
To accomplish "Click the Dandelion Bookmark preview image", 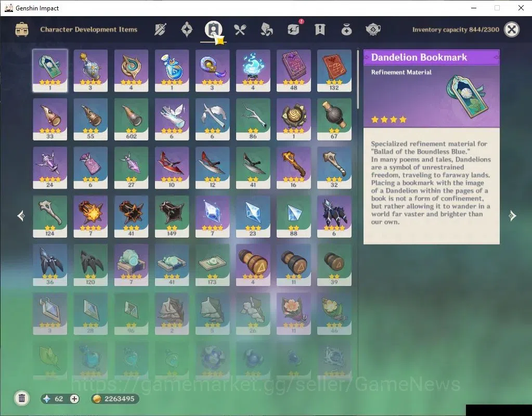I will (468, 96).
